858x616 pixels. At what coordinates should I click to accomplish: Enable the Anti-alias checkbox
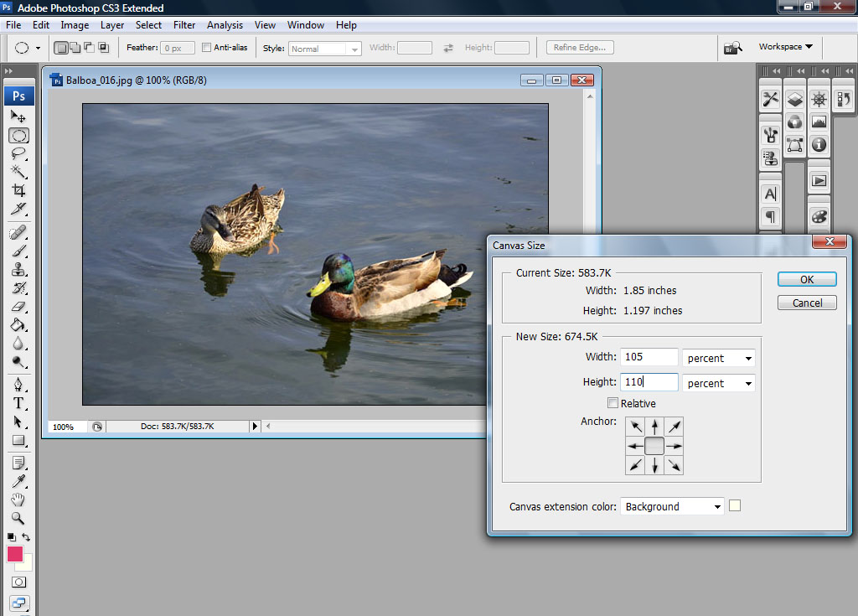click(x=206, y=48)
